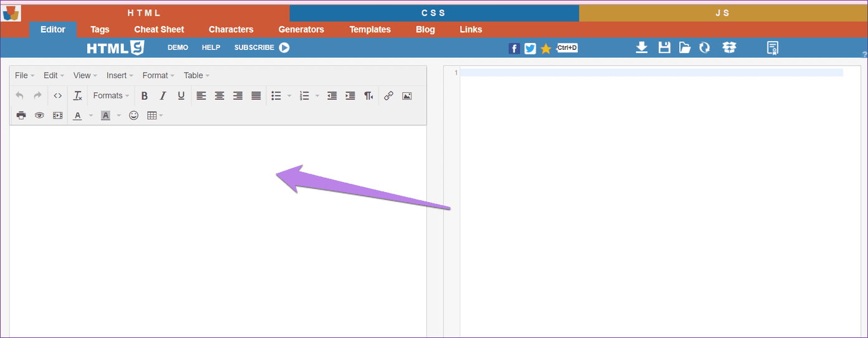Click the Dropbox icon
The width and height of the screenshot is (868, 338).
[x=730, y=47]
